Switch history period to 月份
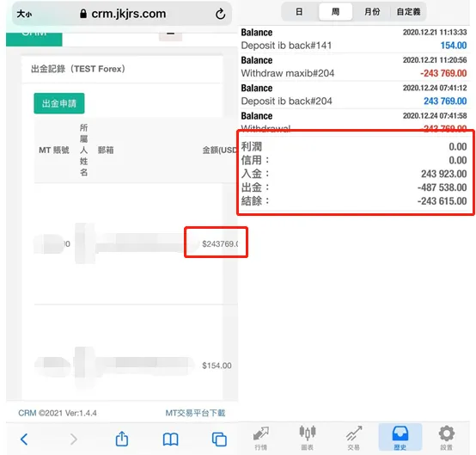 click(x=372, y=12)
